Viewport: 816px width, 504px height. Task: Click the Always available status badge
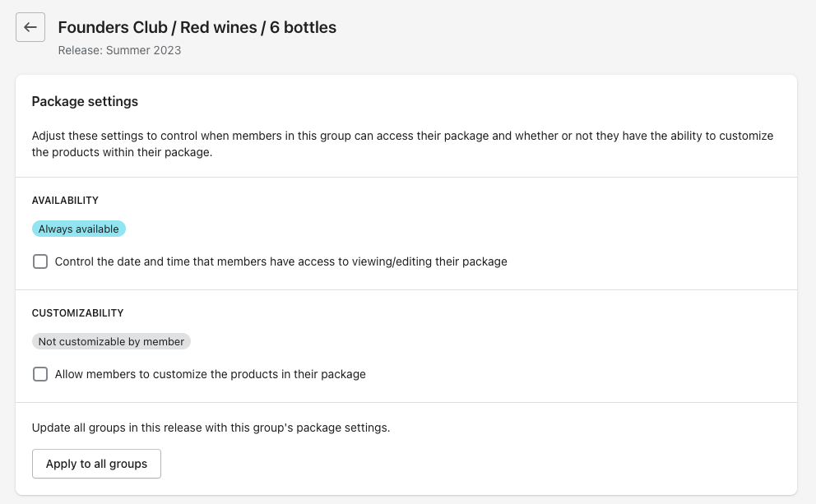pos(79,229)
